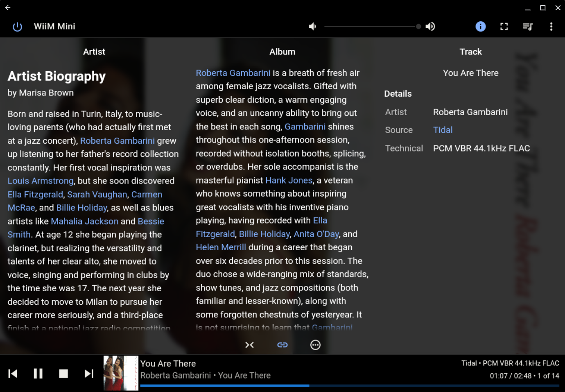Viewport: 565px width, 392px height.
Task: Open the Fitzgerald link in album review
Action: click(x=215, y=234)
